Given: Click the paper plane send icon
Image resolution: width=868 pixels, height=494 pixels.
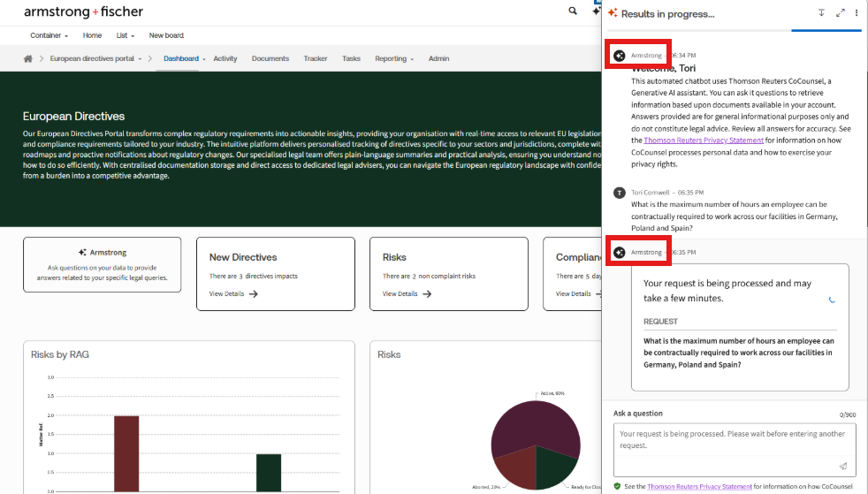Looking at the screenshot, I should click(x=842, y=466).
